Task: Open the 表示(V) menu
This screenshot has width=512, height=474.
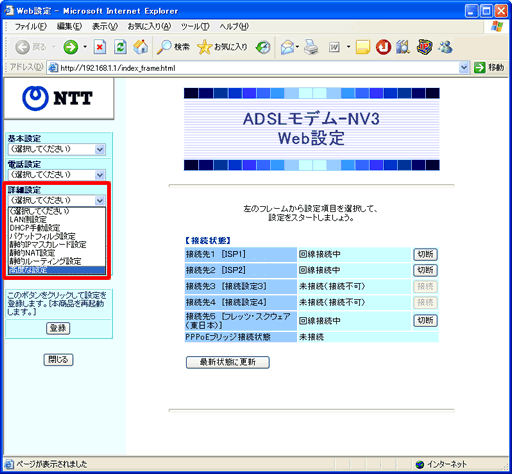Action: (105, 26)
